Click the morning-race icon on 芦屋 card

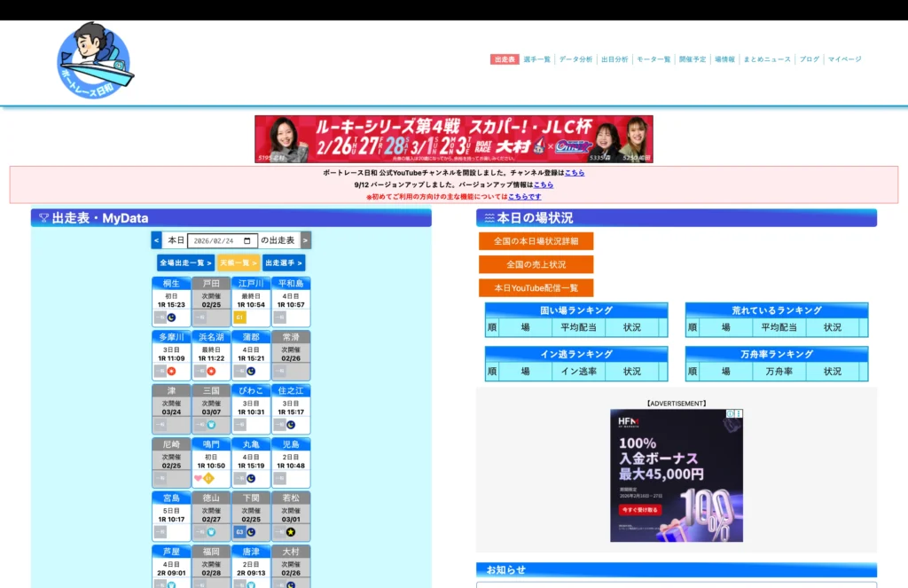tap(170, 584)
